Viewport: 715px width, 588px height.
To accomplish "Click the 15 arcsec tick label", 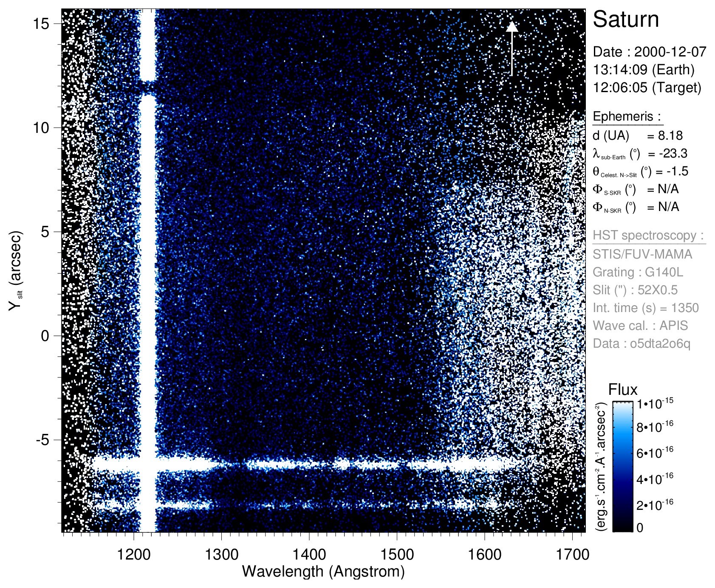I will tap(42, 24).
